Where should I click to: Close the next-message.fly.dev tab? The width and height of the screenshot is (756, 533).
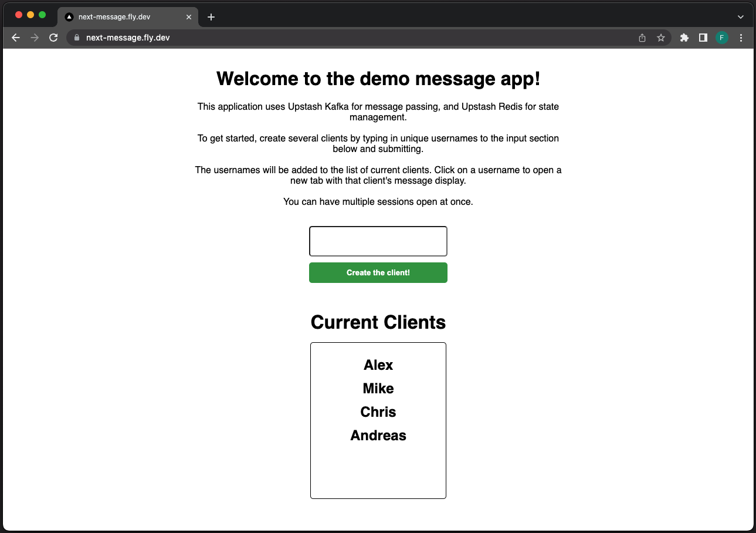point(189,17)
